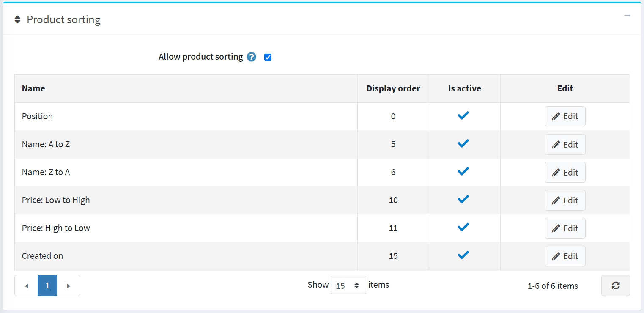
Task: Click the active checkmark in Price: Low to High row
Action: click(463, 200)
